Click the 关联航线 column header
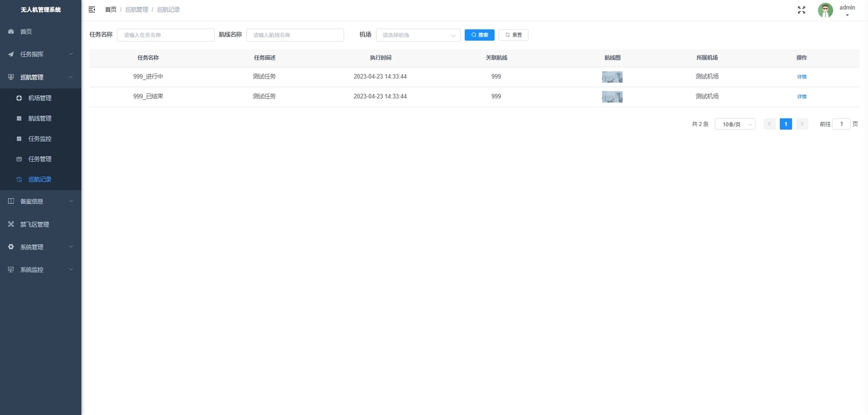 click(x=496, y=58)
